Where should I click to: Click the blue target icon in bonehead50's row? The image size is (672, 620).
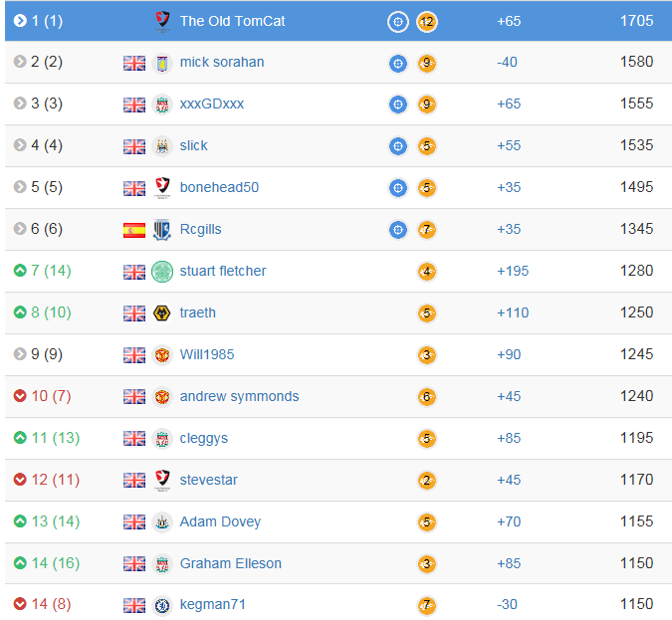(x=398, y=188)
